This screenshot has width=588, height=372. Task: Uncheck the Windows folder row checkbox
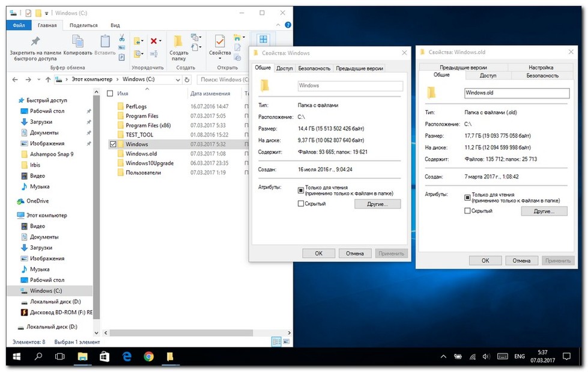coord(113,144)
